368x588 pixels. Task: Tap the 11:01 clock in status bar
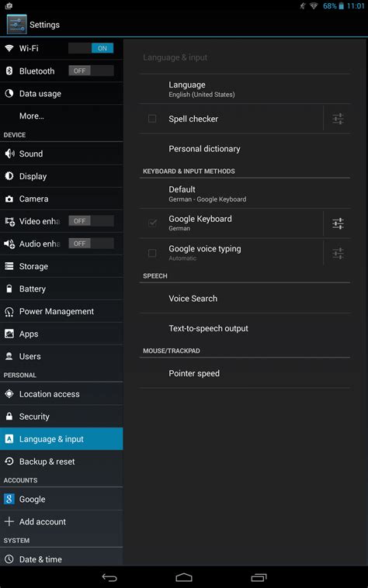coord(356,6)
